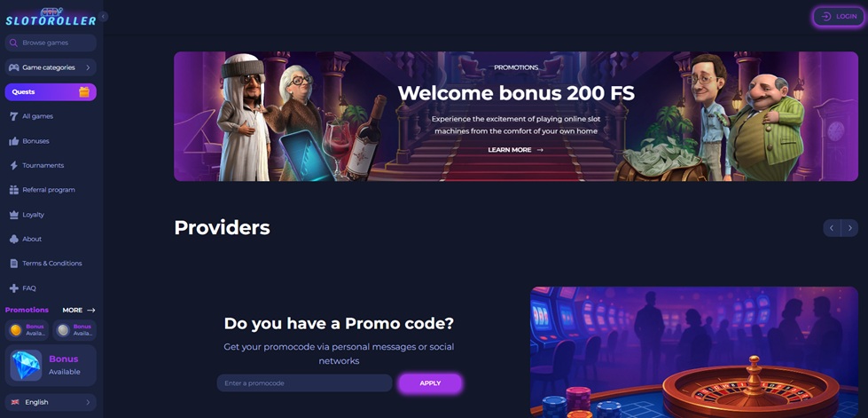Click the Bonuses thumbs-up icon
This screenshot has height=418, width=868.
click(14, 141)
